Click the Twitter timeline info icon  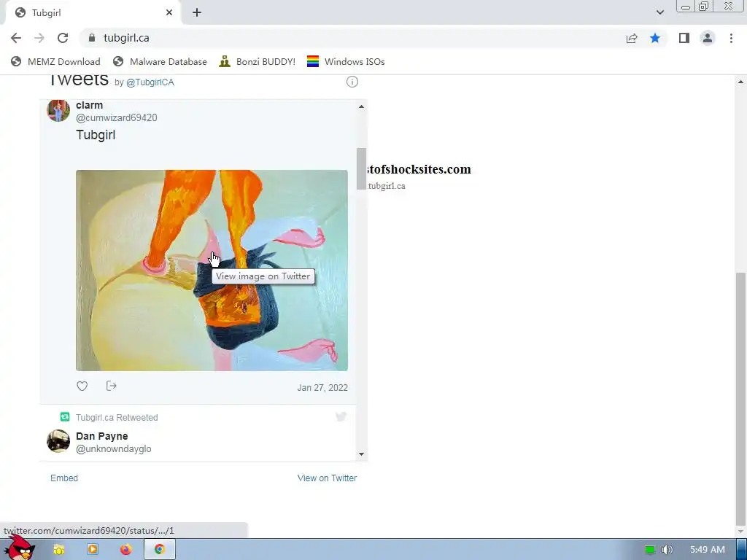pyautogui.click(x=352, y=82)
